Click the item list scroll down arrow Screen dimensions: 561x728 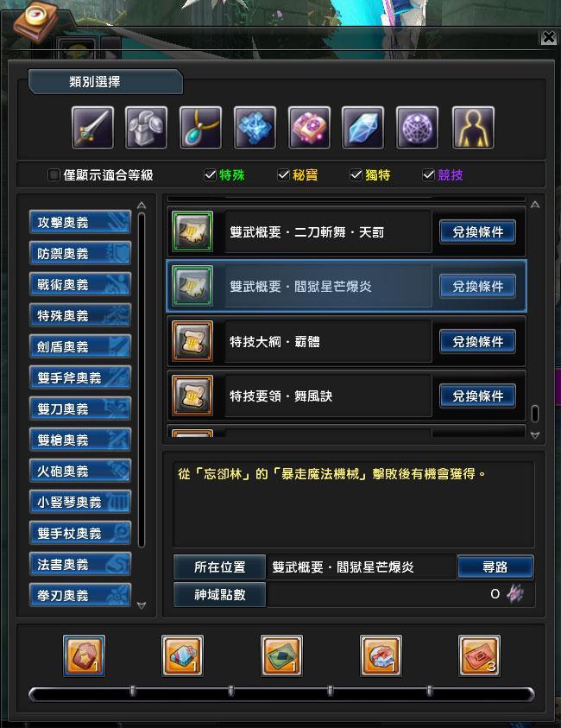tap(535, 435)
